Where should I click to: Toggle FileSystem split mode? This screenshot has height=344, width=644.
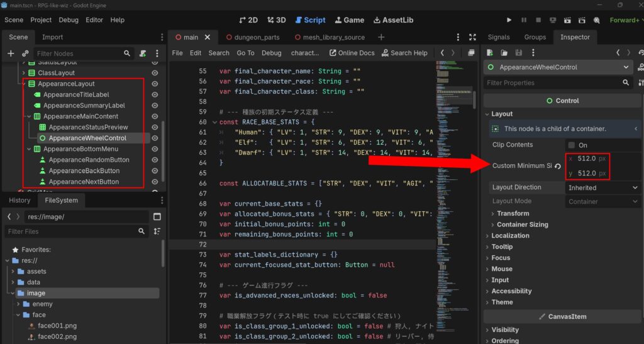tap(157, 216)
